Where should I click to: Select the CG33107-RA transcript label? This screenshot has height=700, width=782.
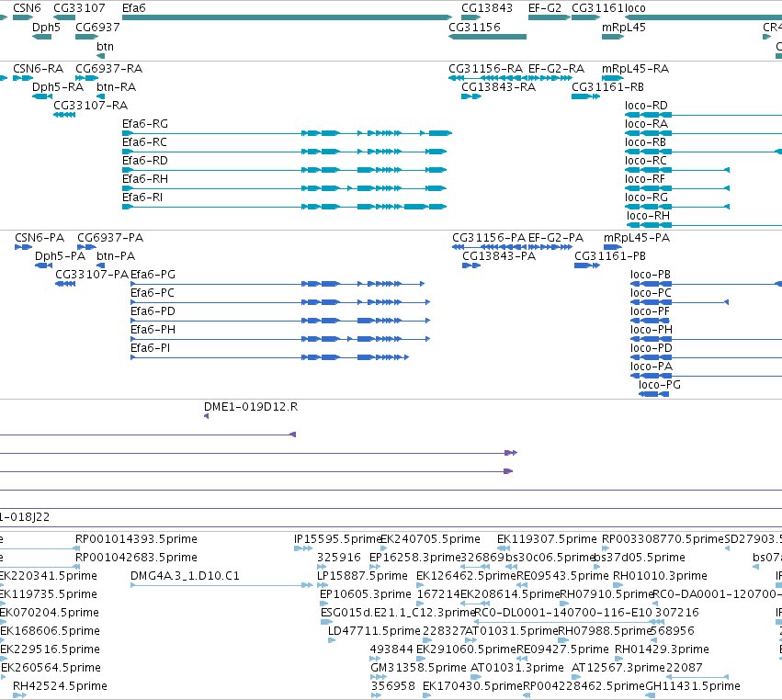point(91,106)
